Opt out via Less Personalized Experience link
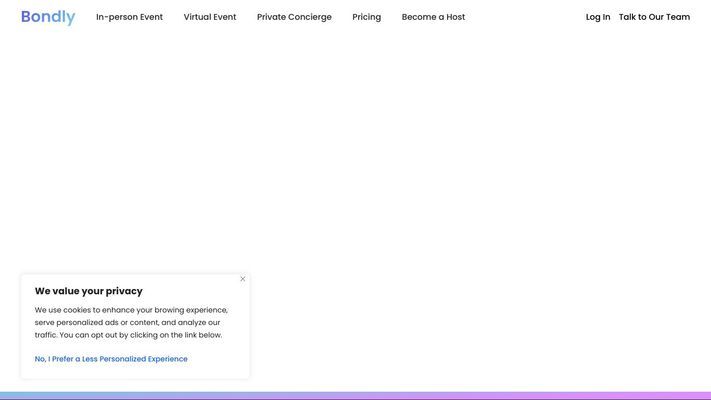The image size is (711, 400). (x=111, y=359)
